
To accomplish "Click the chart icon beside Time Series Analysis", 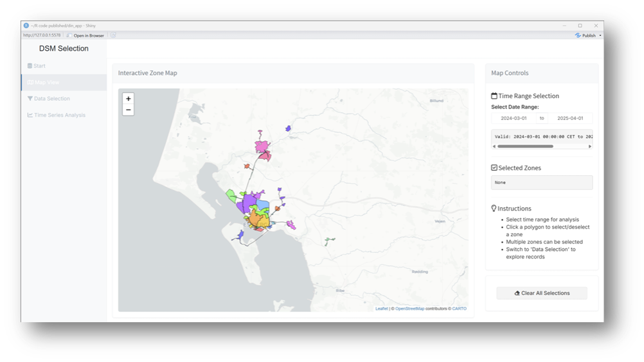I will pyautogui.click(x=30, y=116).
